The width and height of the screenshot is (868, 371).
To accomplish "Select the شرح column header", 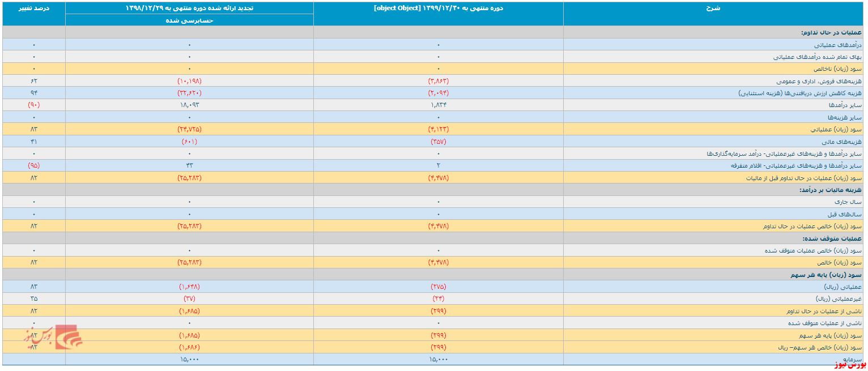I will coord(714,8).
